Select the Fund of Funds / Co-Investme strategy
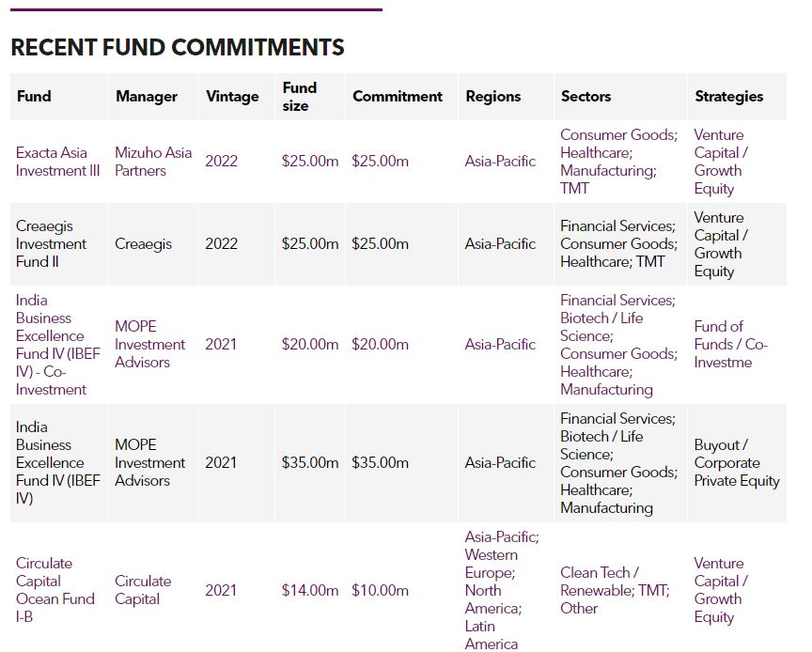 point(730,344)
